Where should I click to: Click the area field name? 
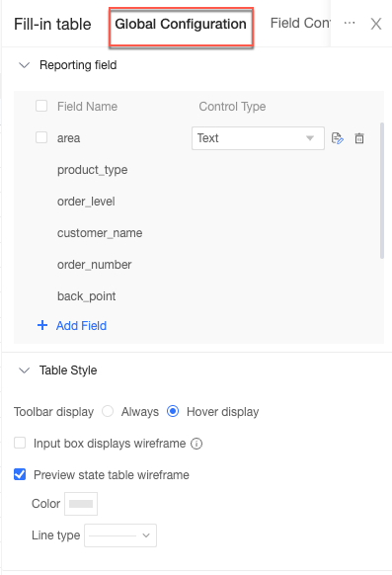click(68, 138)
